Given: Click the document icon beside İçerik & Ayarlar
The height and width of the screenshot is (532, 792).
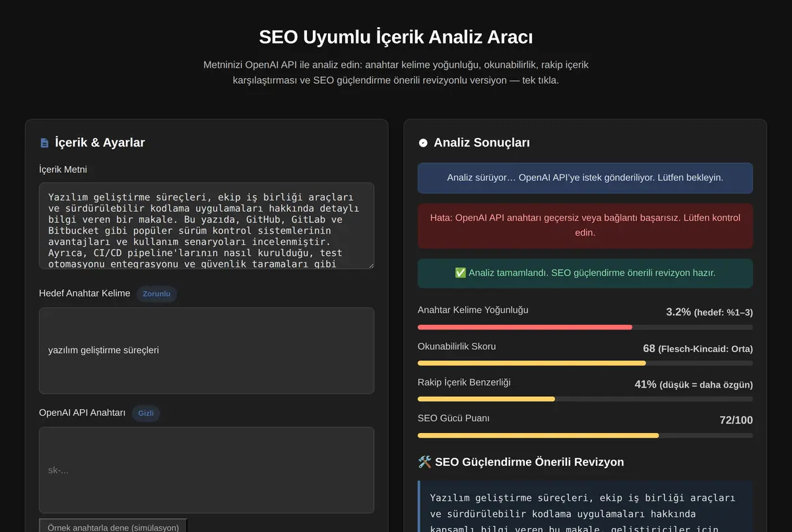Looking at the screenshot, I should [44, 143].
